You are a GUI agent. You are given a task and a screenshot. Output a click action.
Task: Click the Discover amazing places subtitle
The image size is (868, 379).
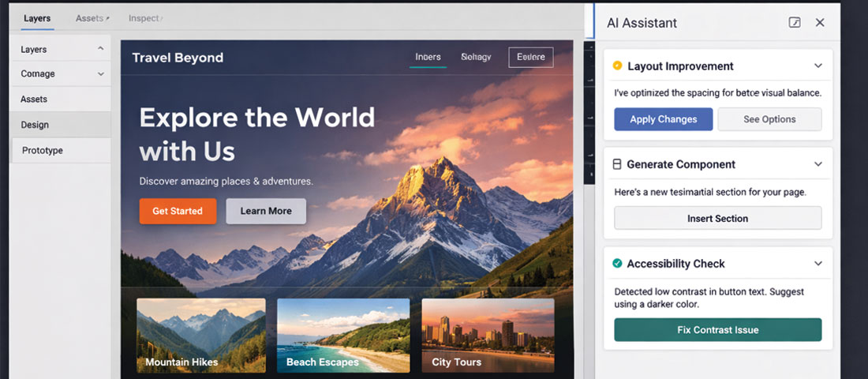coord(226,181)
